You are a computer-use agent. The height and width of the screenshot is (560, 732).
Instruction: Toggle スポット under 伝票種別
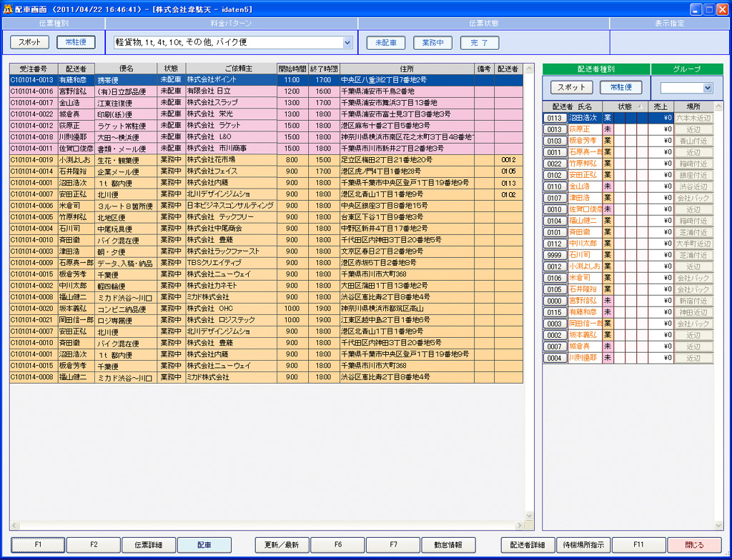[x=30, y=43]
